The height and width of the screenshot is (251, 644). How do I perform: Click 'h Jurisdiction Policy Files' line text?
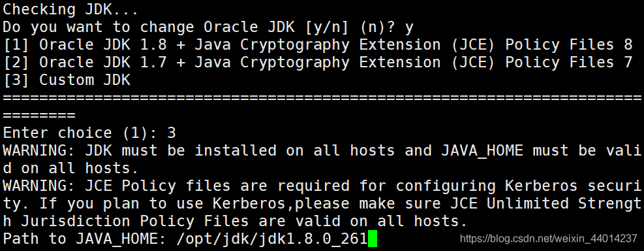pyautogui.click(x=126, y=222)
